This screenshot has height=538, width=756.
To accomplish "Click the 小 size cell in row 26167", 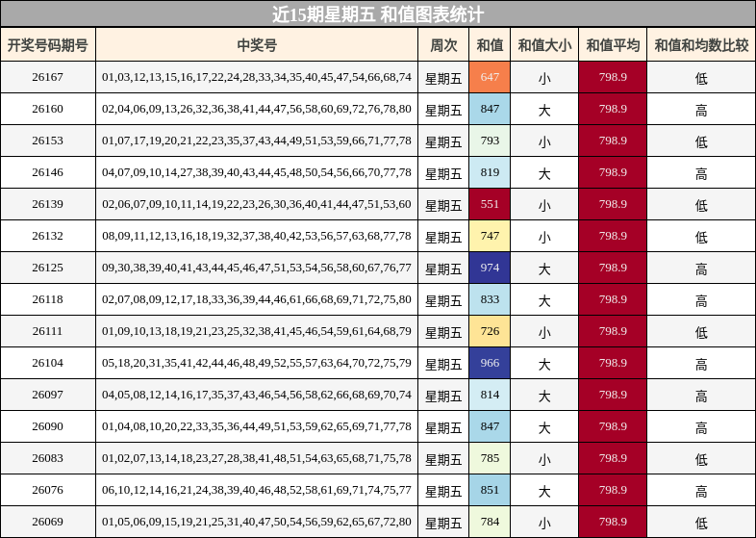I will 544,78.
